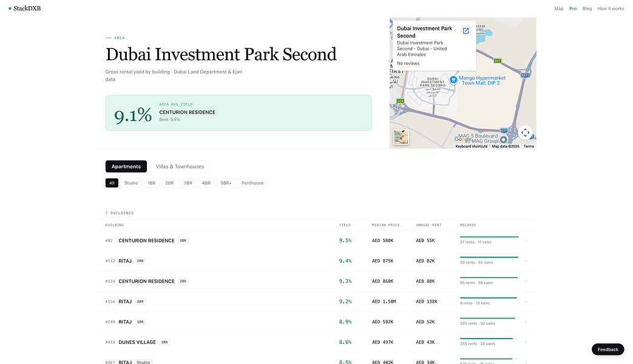Open How it works page
The width and height of the screenshot is (633, 364).
coord(611,8)
